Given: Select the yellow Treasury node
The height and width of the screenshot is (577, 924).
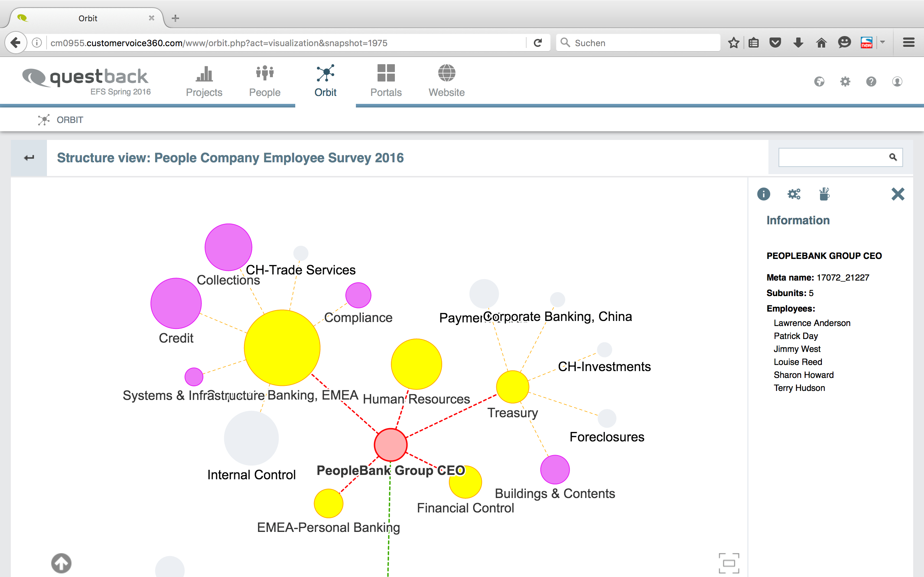Looking at the screenshot, I should (x=513, y=387).
